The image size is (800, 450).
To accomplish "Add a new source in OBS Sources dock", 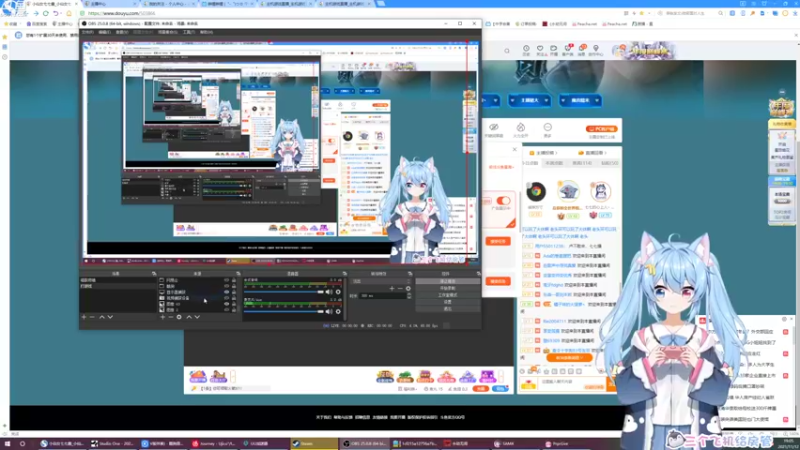I will 163,317.
